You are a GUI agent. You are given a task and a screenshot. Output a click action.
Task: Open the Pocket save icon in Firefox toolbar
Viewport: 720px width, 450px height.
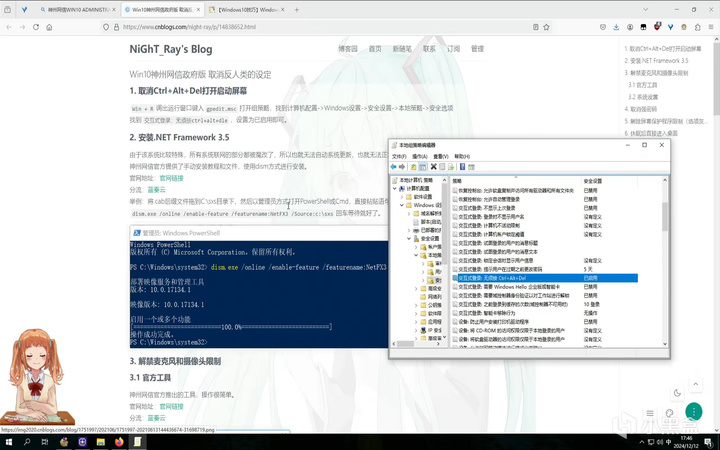pyautogui.click(x=603, y=27)
